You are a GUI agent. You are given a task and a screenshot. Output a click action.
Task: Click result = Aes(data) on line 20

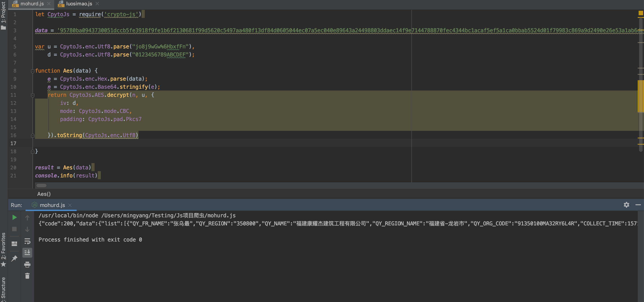click(x=63, y=168)
